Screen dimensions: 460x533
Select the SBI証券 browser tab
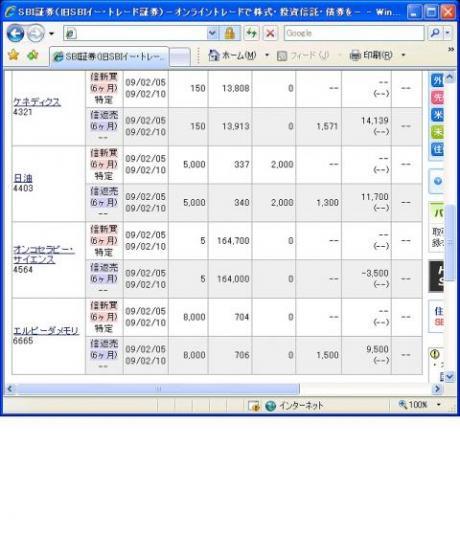pyautogui.click(x=109, y=56)
